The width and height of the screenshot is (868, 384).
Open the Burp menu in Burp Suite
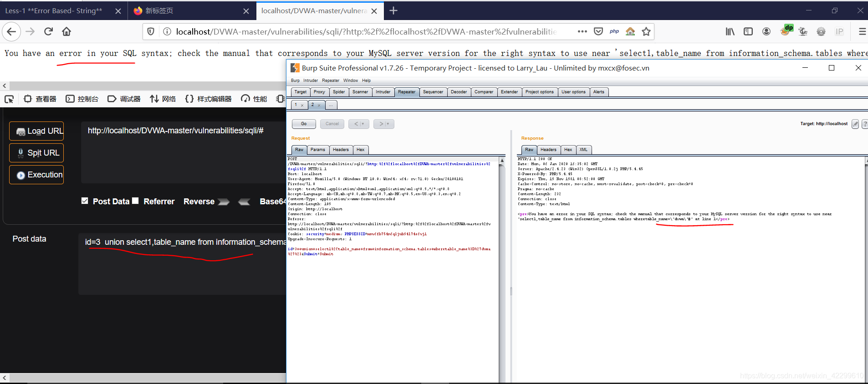[x=295, y=81]
